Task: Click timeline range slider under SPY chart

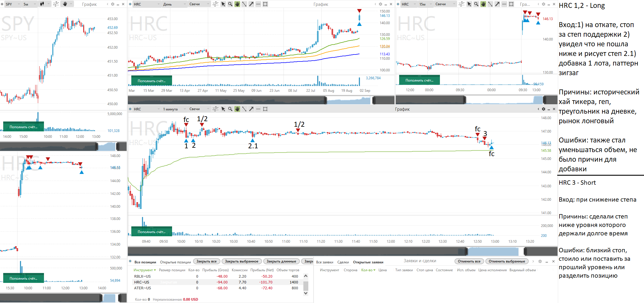Action: coord(107,146)
